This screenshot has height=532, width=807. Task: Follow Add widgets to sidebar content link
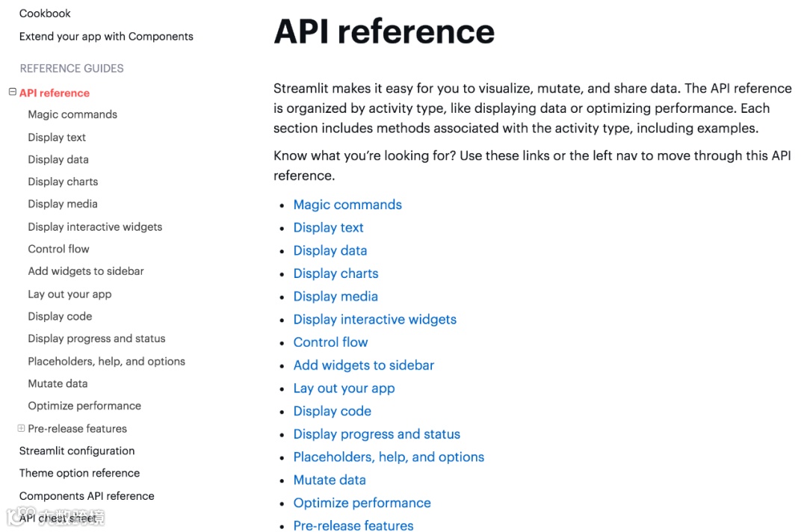364,365
